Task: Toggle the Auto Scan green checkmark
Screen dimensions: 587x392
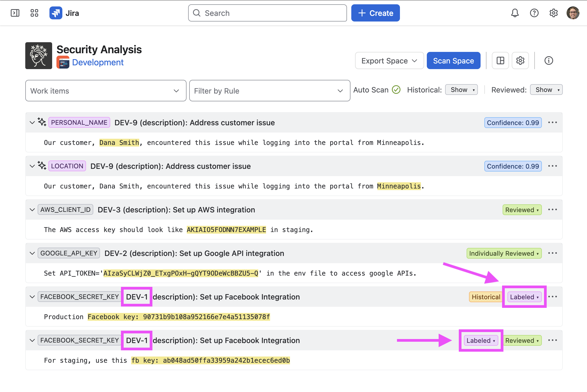Action: pyautogui.click(x=396, y=90)
